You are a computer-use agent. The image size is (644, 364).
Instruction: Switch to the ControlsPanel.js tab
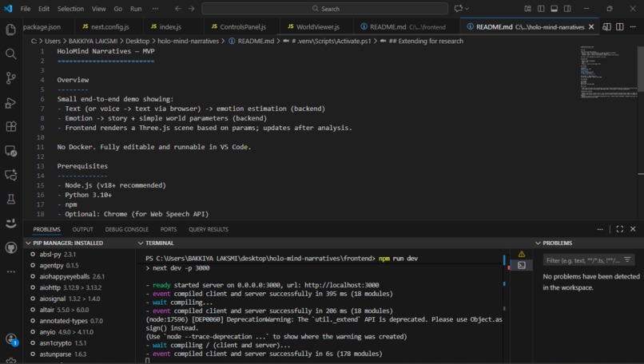tap(243, 26)
